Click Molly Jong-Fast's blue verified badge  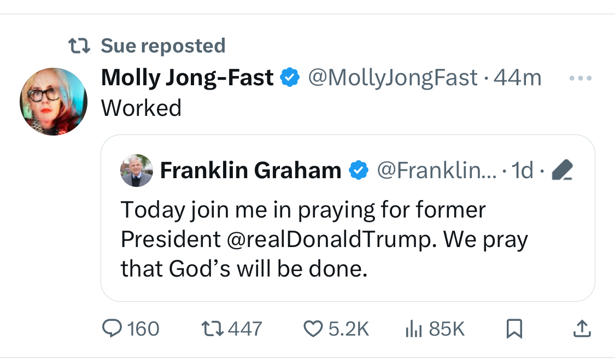290,78
